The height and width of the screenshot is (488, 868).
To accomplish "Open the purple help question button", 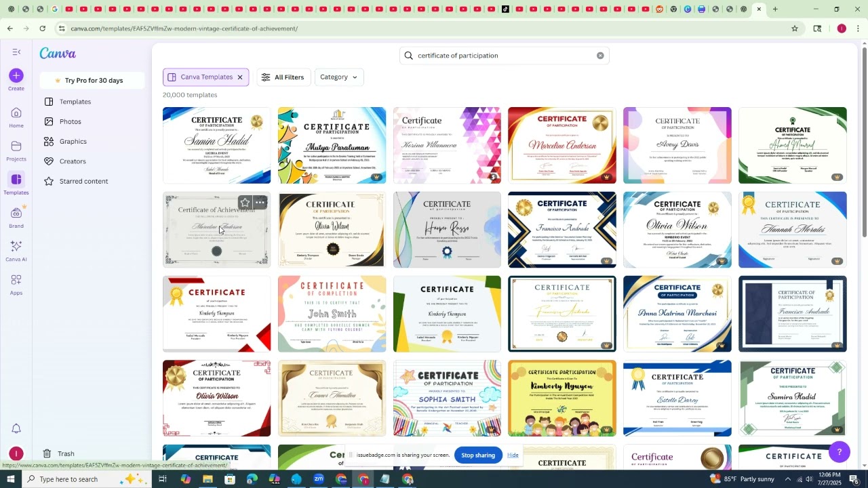I will click(840, 451).
